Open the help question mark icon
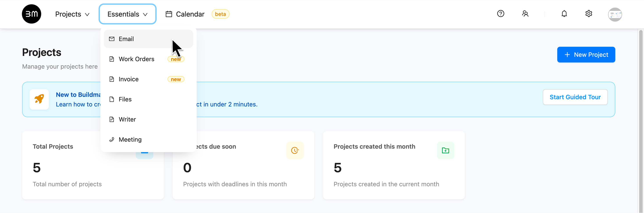The image size is (644, 213). tap(501, 14)
